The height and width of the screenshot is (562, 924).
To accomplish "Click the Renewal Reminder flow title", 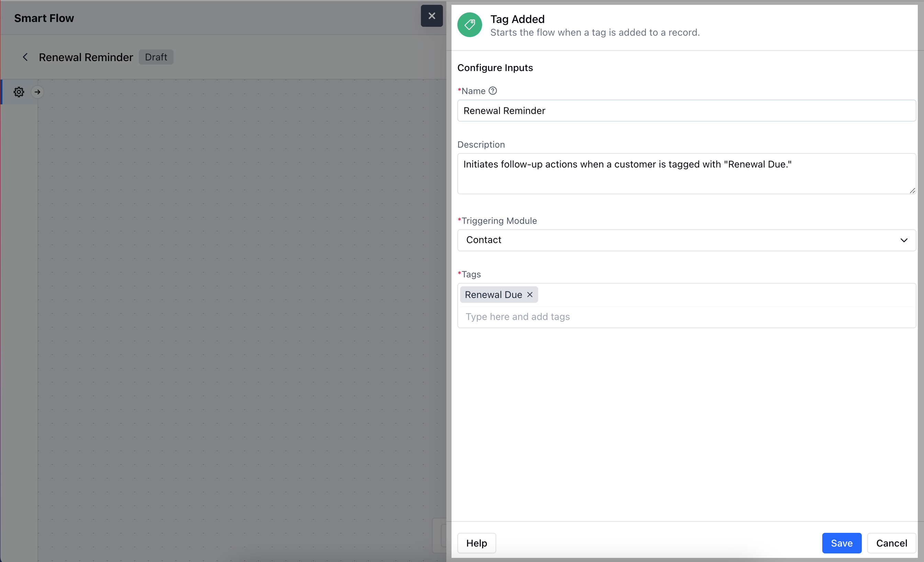I will pyautogui.click(x=86, y=57).
